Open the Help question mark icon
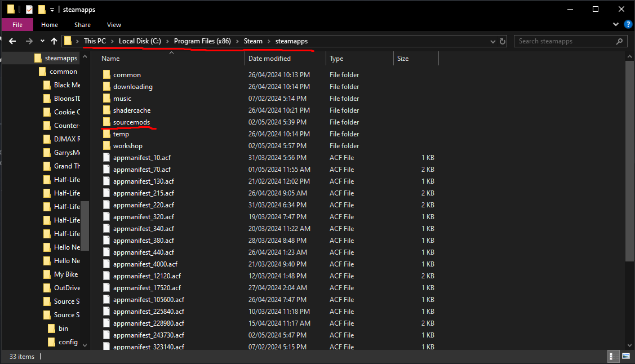Screen dimensions: 635x364 click(628, 25)
